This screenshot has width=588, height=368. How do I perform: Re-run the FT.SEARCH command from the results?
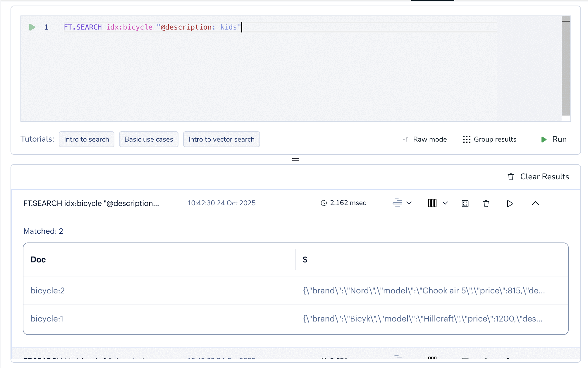pos(510,204)
